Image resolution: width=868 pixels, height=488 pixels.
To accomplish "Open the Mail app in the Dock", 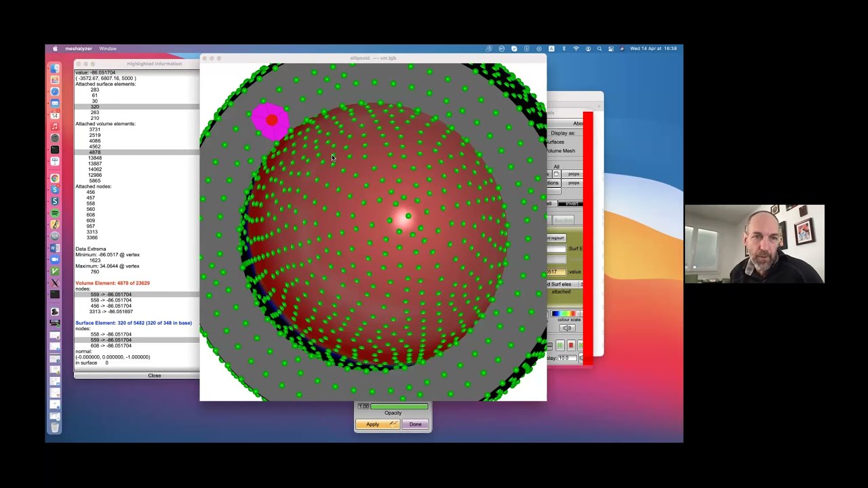I will [x=55, y=103].
